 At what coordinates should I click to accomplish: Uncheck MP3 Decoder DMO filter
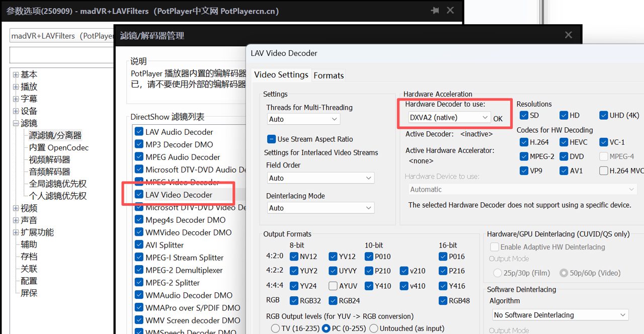pyautogui.click(x=139, y=144)
